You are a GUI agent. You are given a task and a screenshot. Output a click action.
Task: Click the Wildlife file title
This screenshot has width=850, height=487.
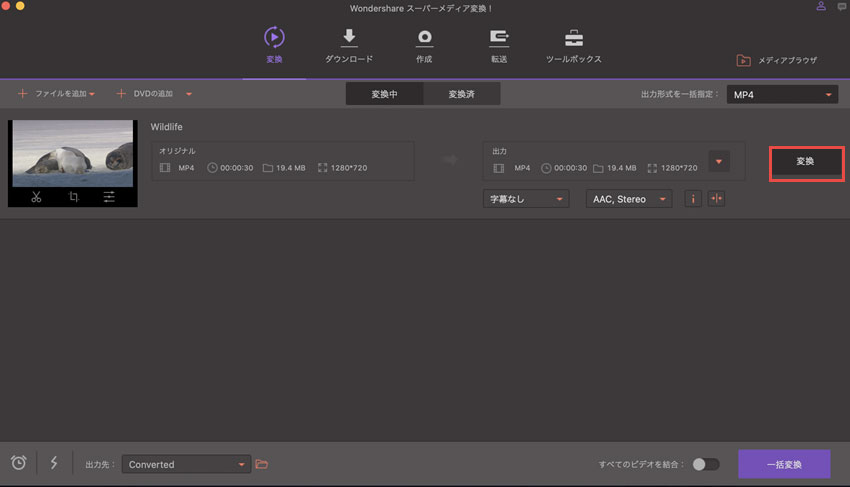pyautogui.click(x=166, y=127)
